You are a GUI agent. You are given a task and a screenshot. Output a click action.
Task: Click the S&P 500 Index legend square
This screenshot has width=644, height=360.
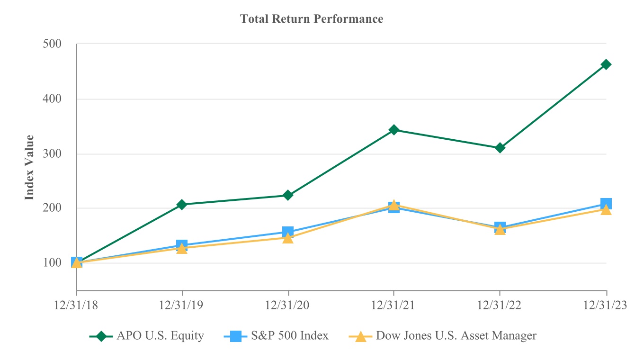click(235, 336)
